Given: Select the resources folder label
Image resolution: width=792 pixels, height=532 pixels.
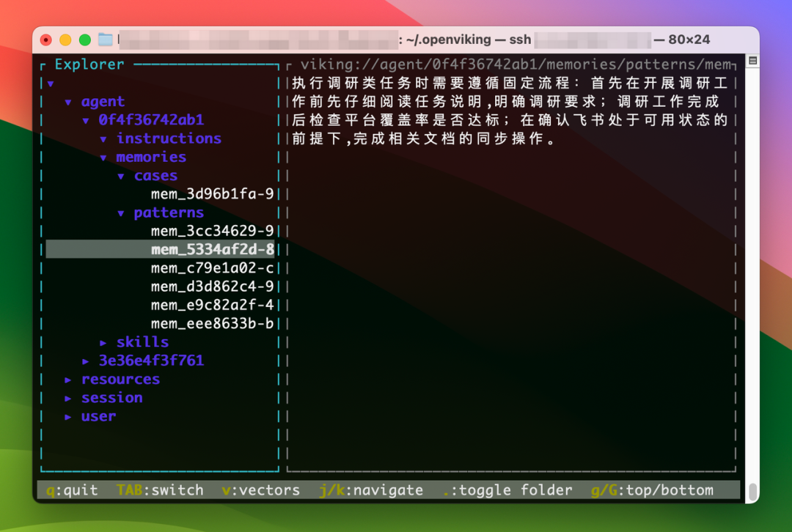Looking at the screenshot, I should point(120,379).
